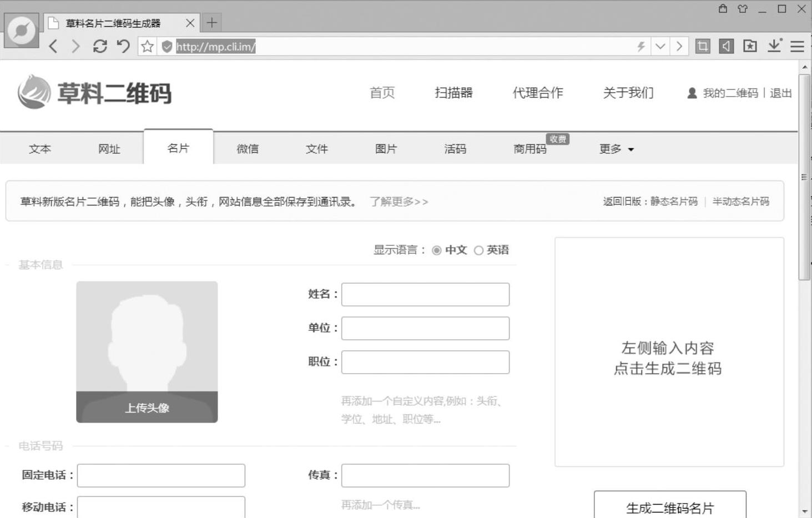Click the user profile icon
This screenshot has height=518, width=812.
(x=692, y=93)
